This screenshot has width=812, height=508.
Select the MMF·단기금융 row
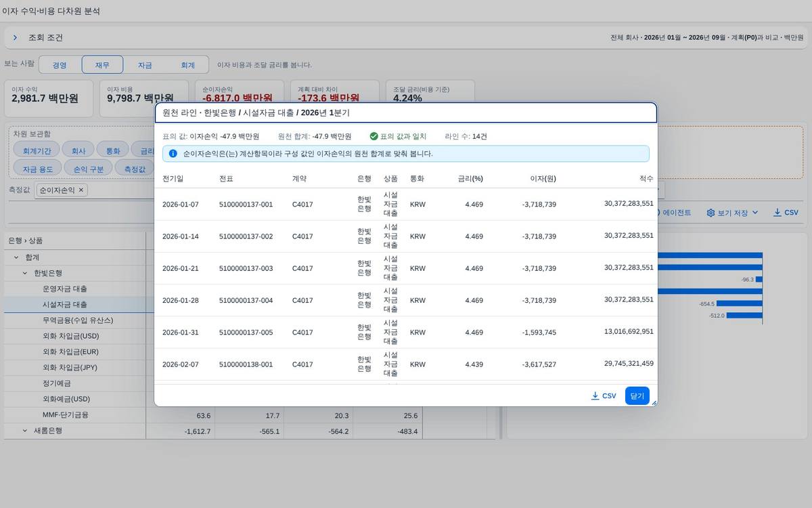[74, 415]
